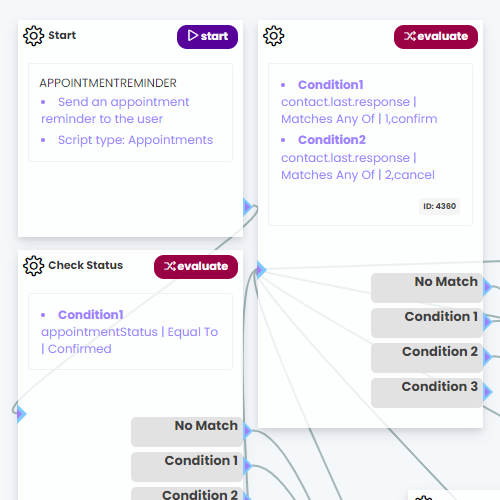Select Condition 1 output in top node

[x=427, y=323]
